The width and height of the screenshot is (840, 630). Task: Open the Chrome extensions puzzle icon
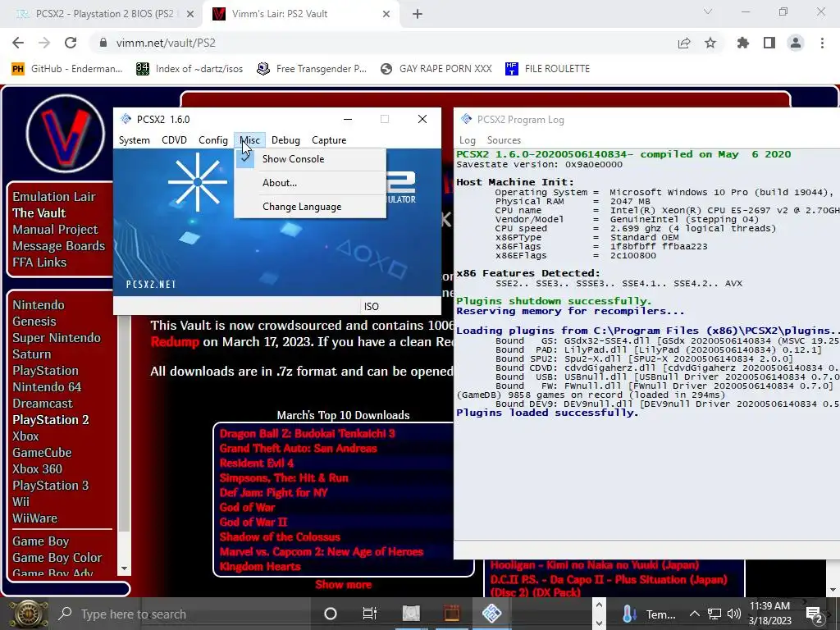coord(742,43)
